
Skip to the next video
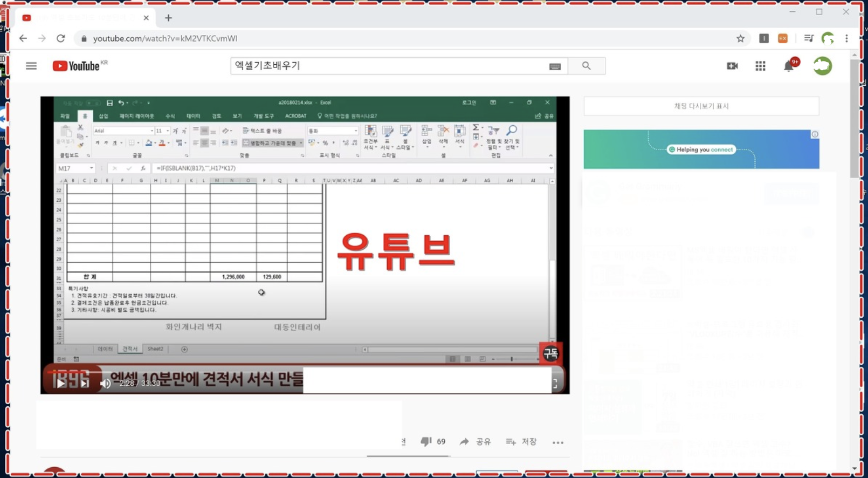click(85, 383)
